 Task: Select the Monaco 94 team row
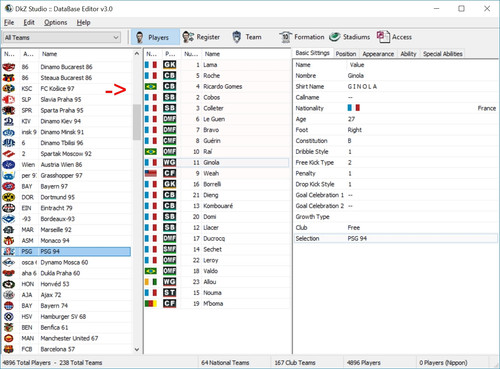click(67, 240)
